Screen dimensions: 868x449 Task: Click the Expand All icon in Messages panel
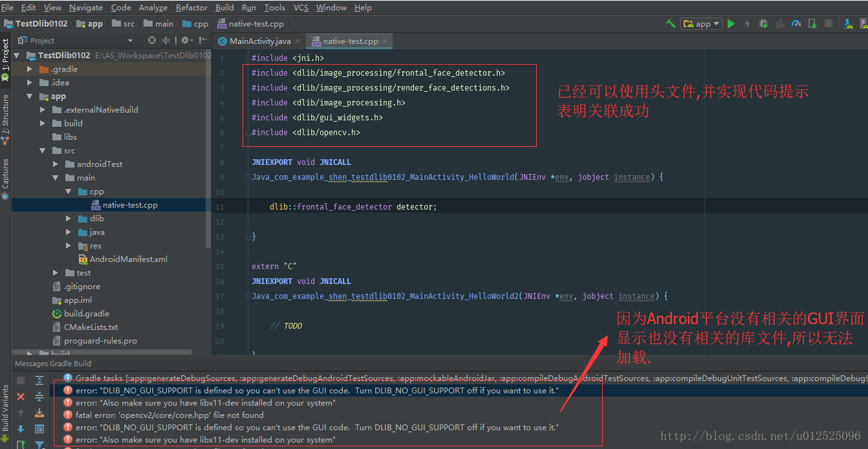(x=39, y=380)
